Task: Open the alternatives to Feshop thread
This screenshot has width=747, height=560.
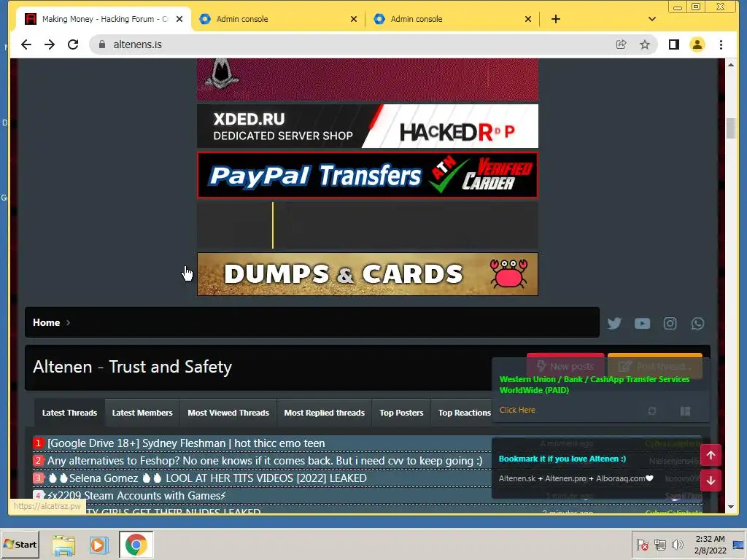Action: [x=264, y=461]
